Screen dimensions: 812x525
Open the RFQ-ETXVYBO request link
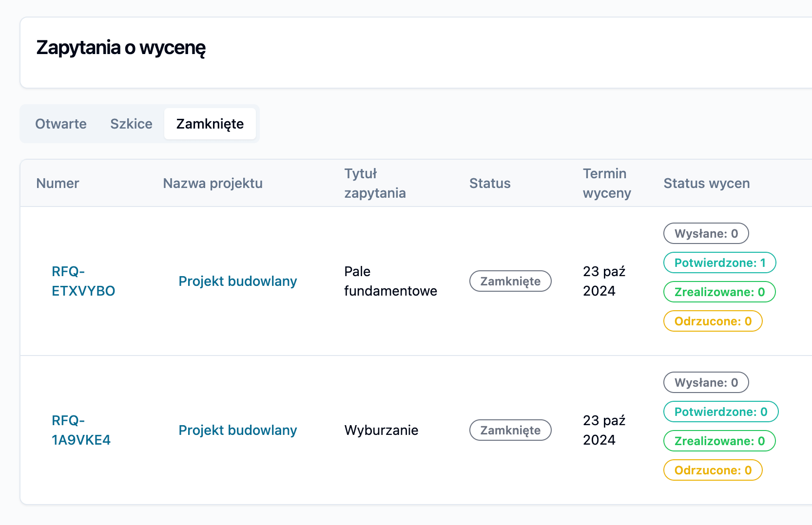pyautogui.click(x=83, y=281)
